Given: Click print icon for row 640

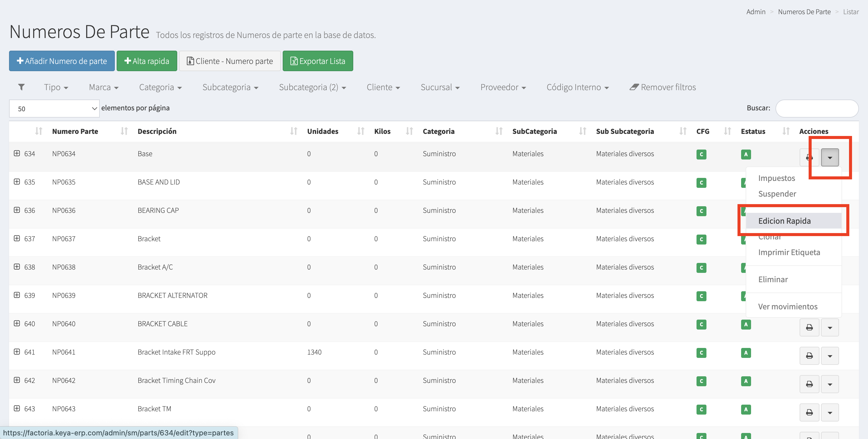Looking at the screenshot, I should [x=809, y=327].
